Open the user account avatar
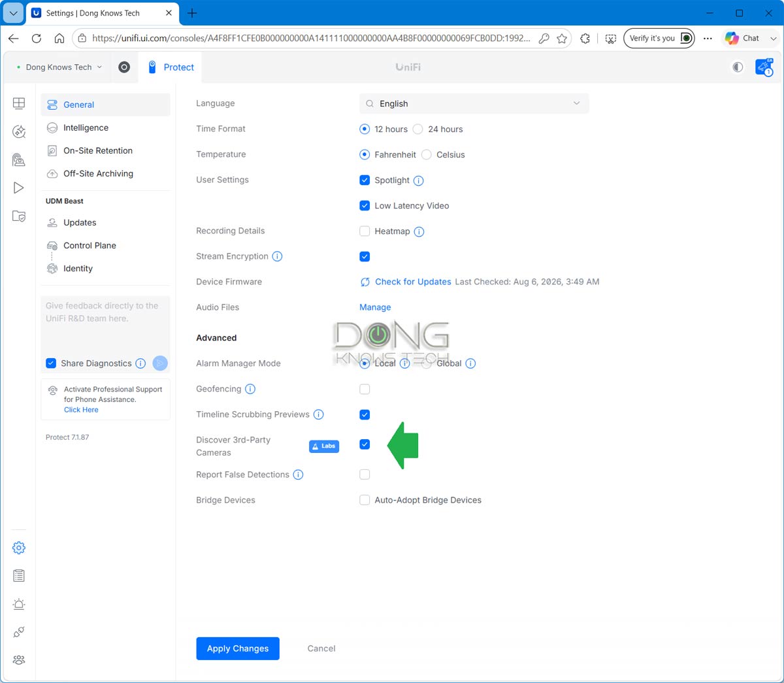Image resolution: width=784 pixels, height=683 pixels. 764,67
